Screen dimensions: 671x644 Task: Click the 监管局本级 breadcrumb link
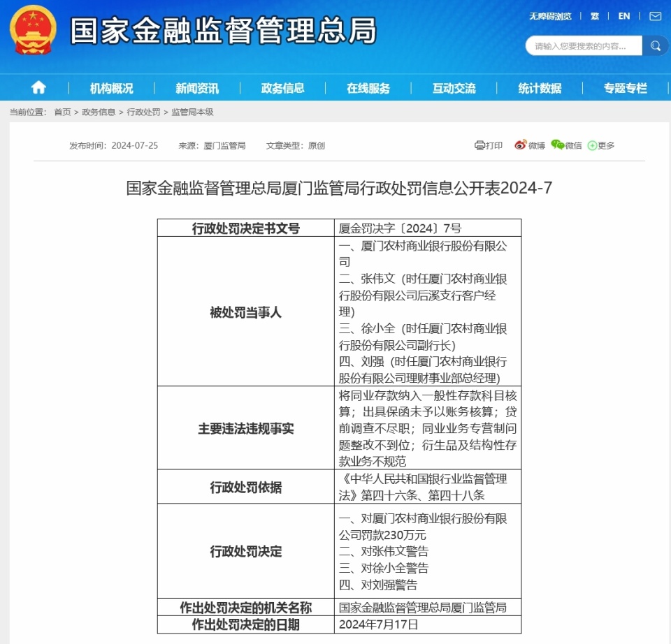coord(192,112)
